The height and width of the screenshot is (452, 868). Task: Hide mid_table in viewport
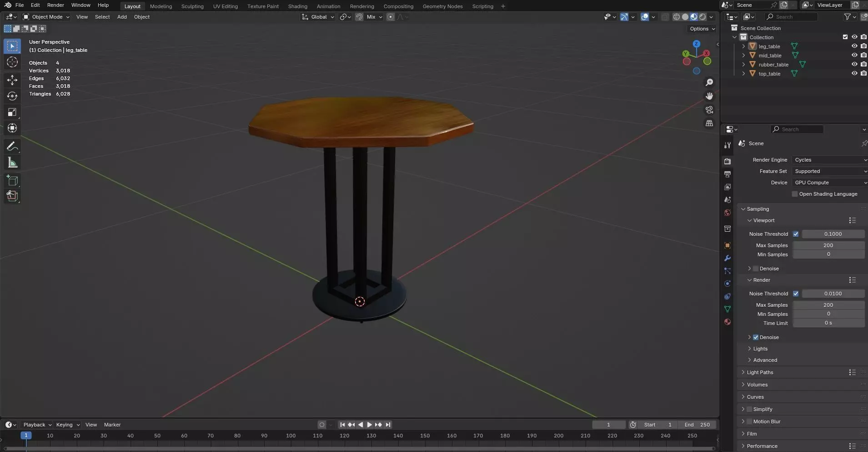(x=854, y=55)
